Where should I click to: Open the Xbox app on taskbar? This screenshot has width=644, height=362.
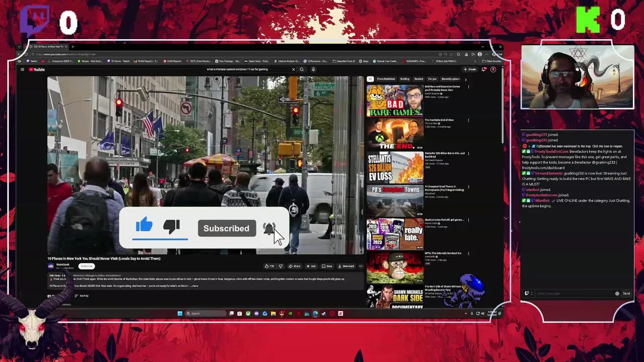[x=248, y=313]
